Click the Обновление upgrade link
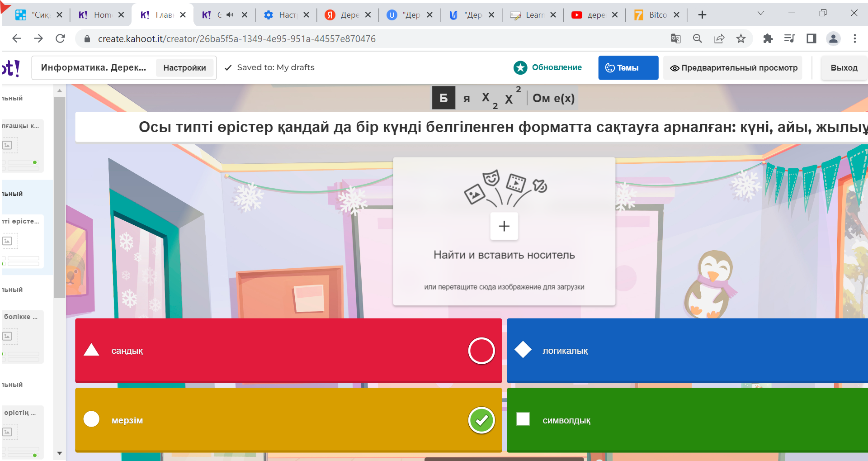 (557, 67)
